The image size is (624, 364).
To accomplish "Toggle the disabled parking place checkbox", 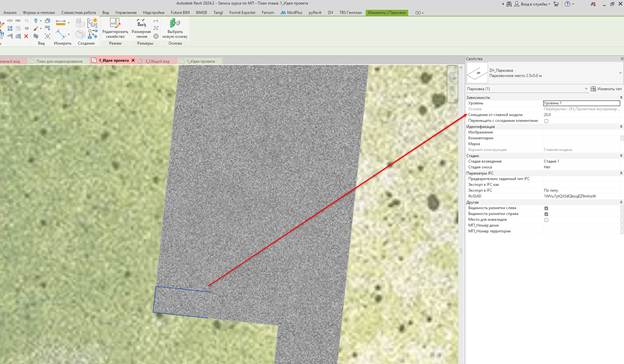I will [546, 220].
